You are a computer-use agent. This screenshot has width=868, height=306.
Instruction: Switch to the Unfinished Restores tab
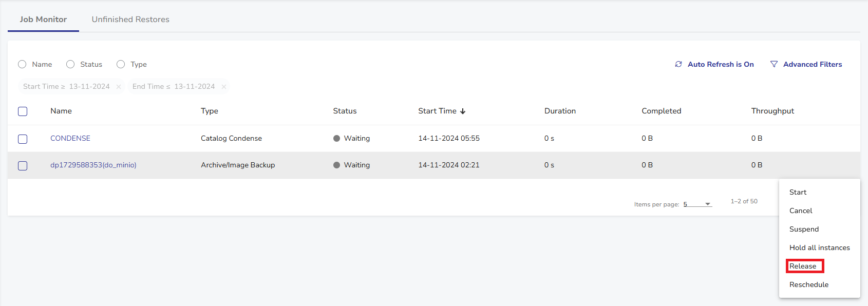tap(130, 20)
